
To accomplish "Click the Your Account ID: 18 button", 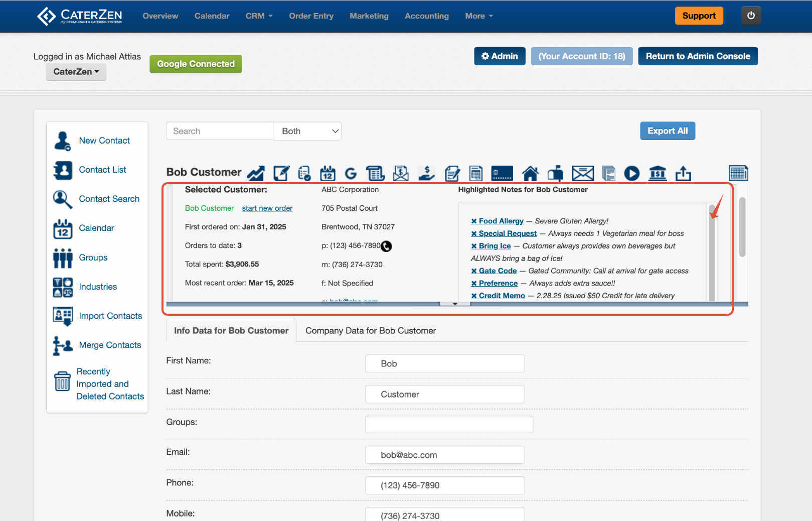I will (582, 56).
